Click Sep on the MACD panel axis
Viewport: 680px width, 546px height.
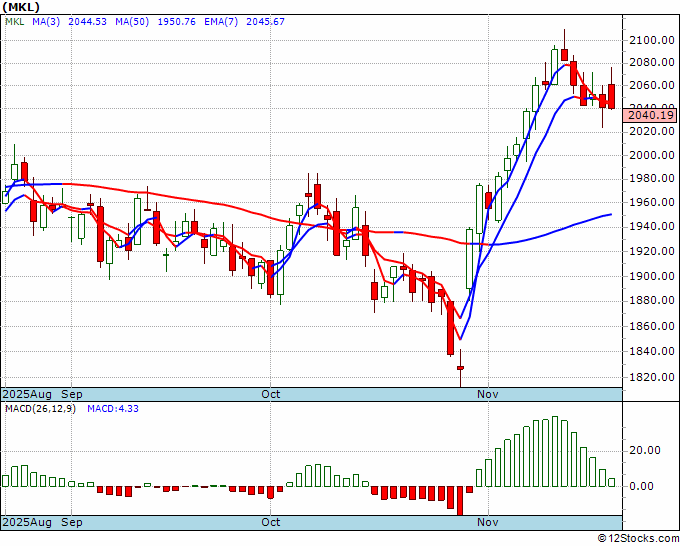tap(72, 522)
